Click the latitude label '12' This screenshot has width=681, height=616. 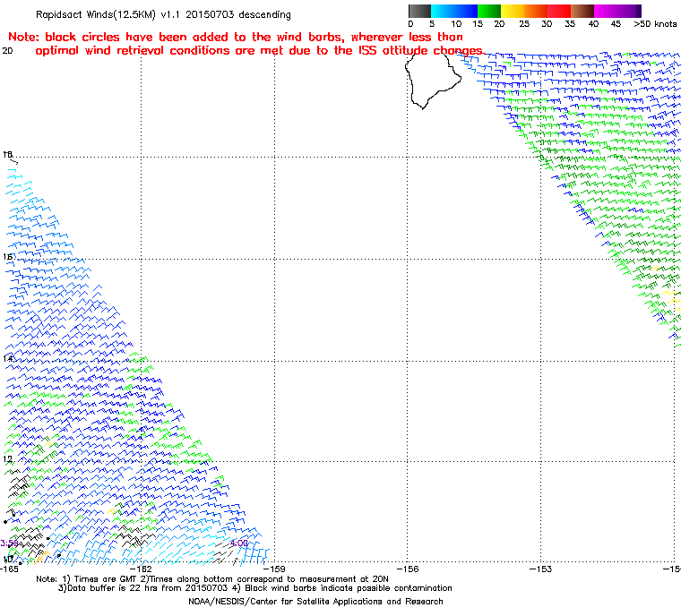point(8,459)
